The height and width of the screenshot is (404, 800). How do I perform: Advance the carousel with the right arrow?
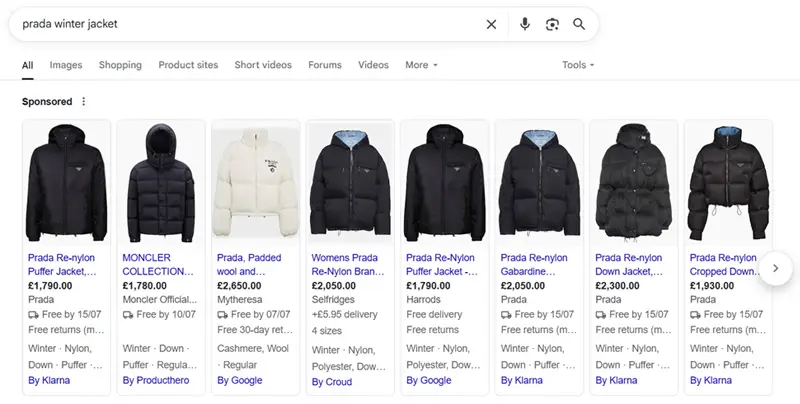[776, 268]
